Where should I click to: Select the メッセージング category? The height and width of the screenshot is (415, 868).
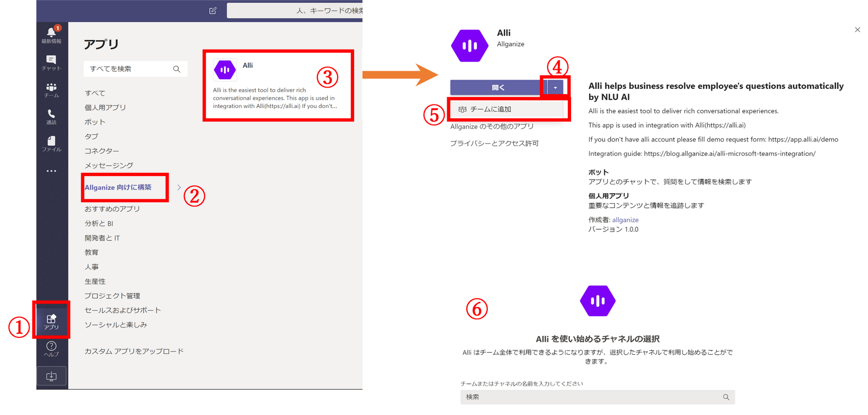[109, 165]
